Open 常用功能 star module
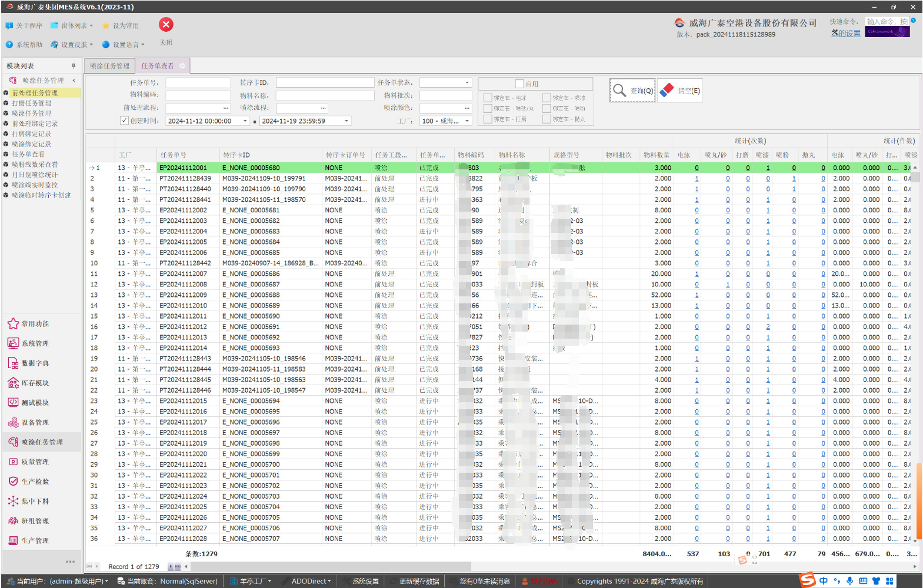Image resolution: width=923 pixels, height=588 pixels. click(13, 324)
